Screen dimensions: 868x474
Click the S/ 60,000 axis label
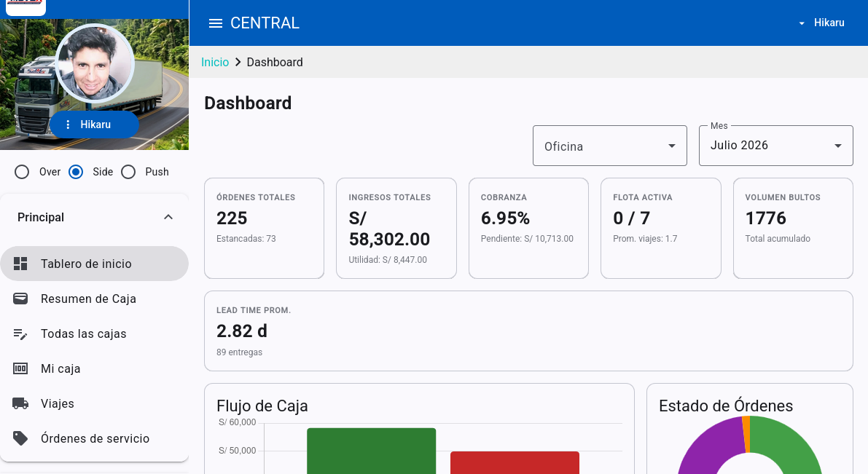tap(238, 422)
